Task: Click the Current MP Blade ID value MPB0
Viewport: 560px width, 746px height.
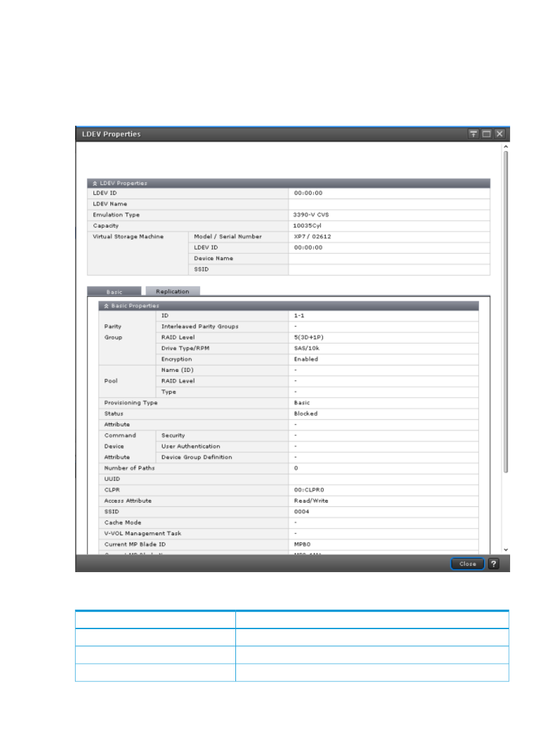Action: click(302, 545)
